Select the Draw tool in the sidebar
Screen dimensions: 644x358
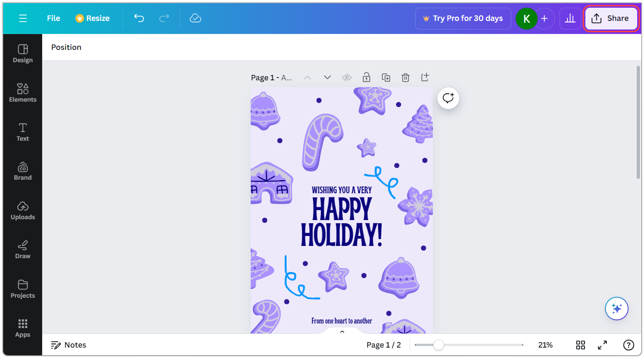pos(22,250)
